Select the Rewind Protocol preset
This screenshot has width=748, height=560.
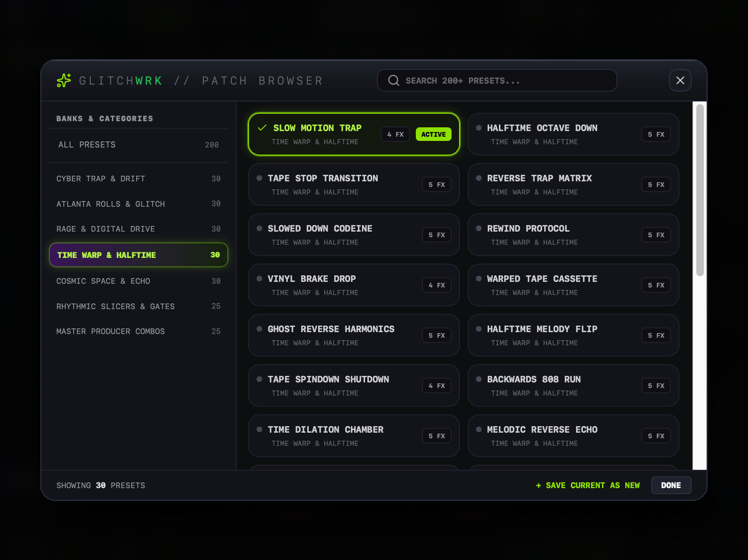pos(573,235)
